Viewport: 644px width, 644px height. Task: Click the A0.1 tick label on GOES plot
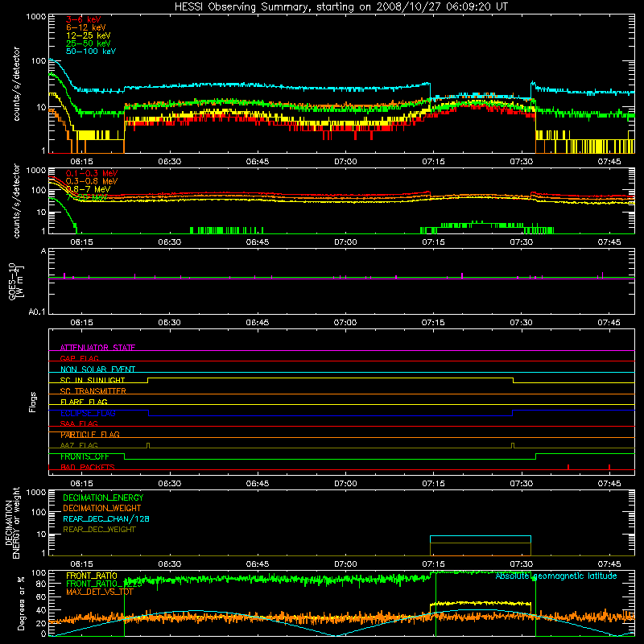37,312
